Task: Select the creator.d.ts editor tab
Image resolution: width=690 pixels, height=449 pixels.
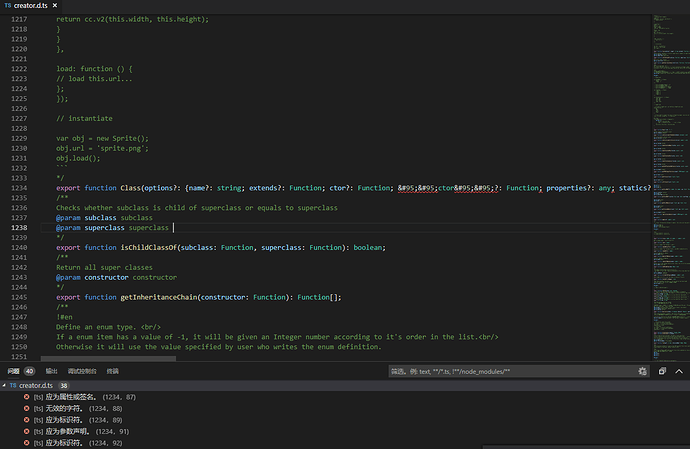Action: pos(30,5)
